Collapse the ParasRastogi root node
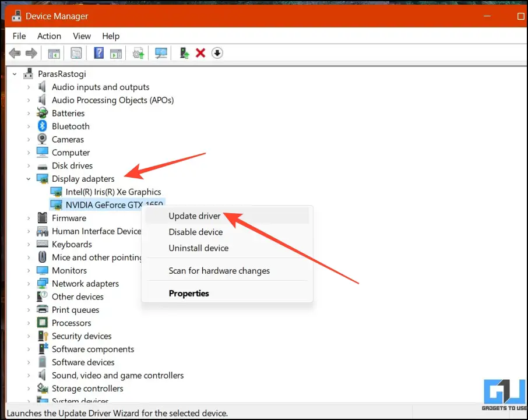This screenshot has height=420, width=528. tap(15, 74)
